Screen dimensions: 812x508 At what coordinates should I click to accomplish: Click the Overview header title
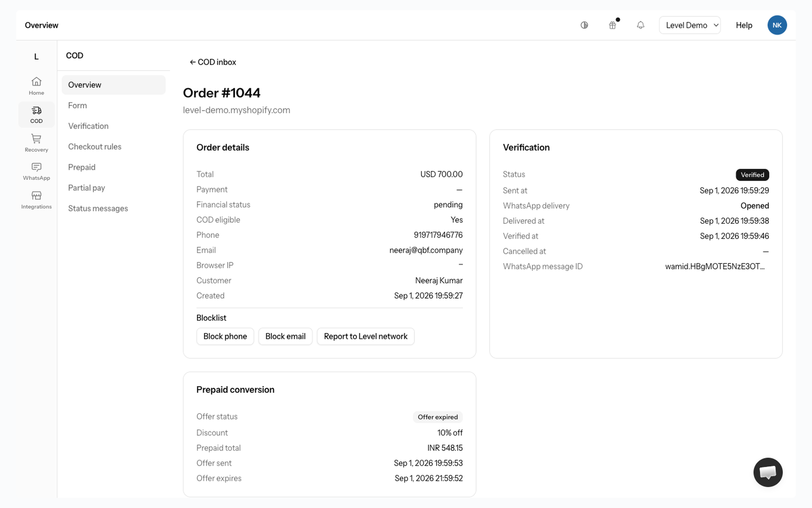pyautogui.click(x=41, y=25)
